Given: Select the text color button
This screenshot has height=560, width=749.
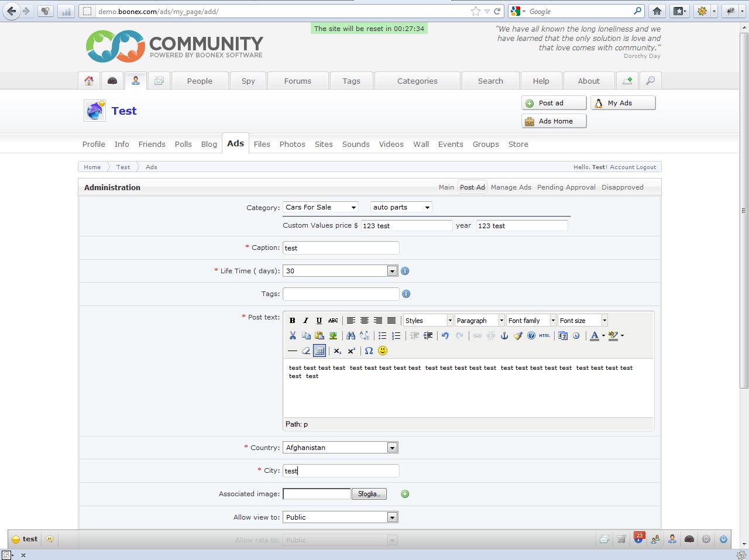Looking at the screenshot, I should point(595,335).
